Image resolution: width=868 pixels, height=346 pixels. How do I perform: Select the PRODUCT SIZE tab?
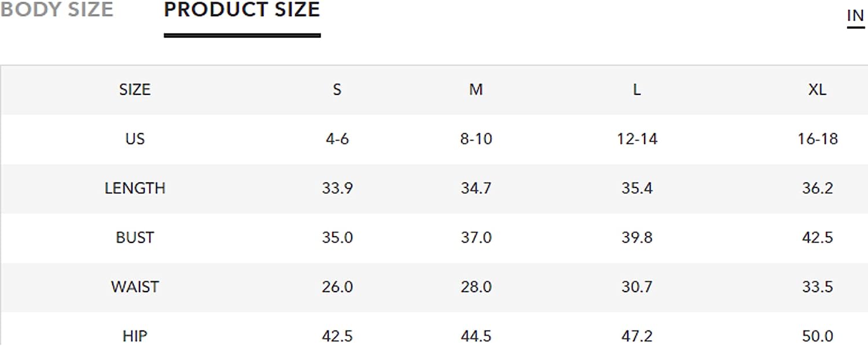point(242,10)
